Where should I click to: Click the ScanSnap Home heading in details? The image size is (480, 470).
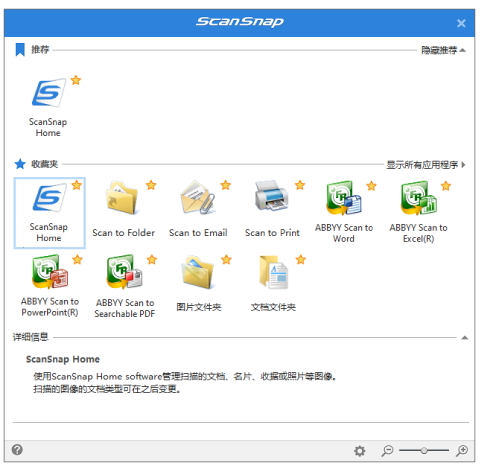click(63, 359)
